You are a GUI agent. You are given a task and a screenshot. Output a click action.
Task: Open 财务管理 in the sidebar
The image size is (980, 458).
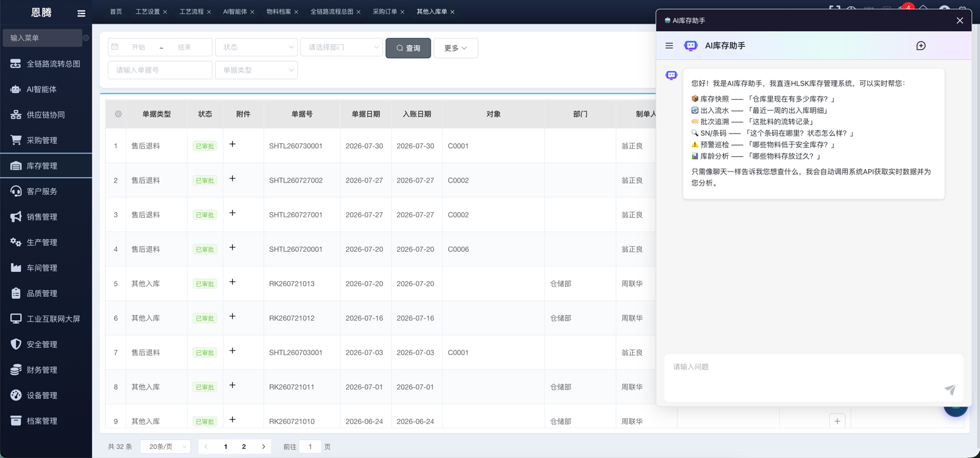pos(46,370)
